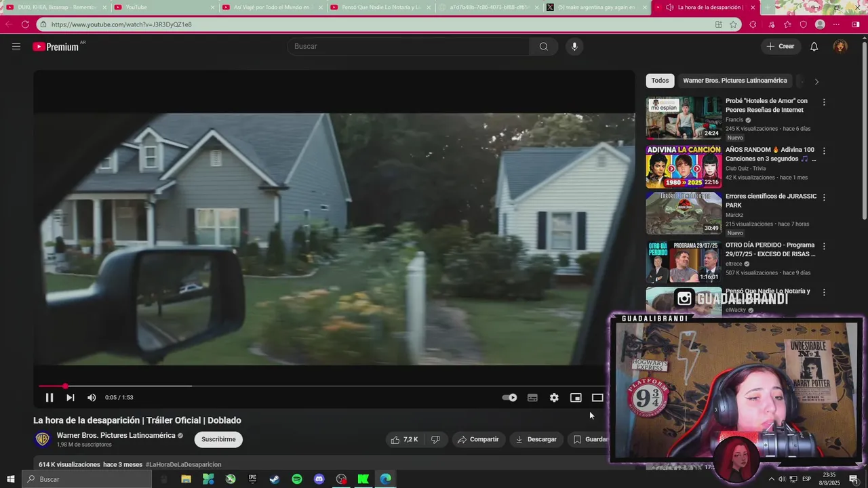Select Warner Bros. Pictures Latinoamérica chip

pos(735,81)
